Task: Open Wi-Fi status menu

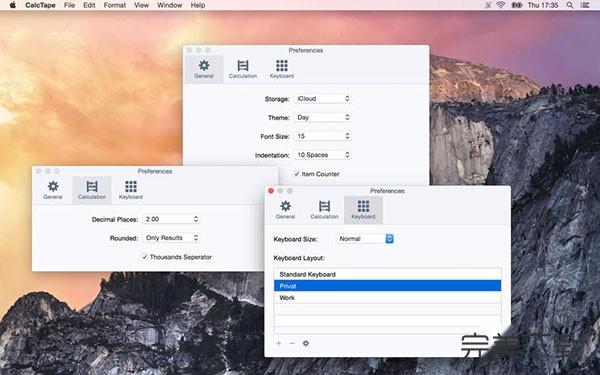Action: point(501,5)
